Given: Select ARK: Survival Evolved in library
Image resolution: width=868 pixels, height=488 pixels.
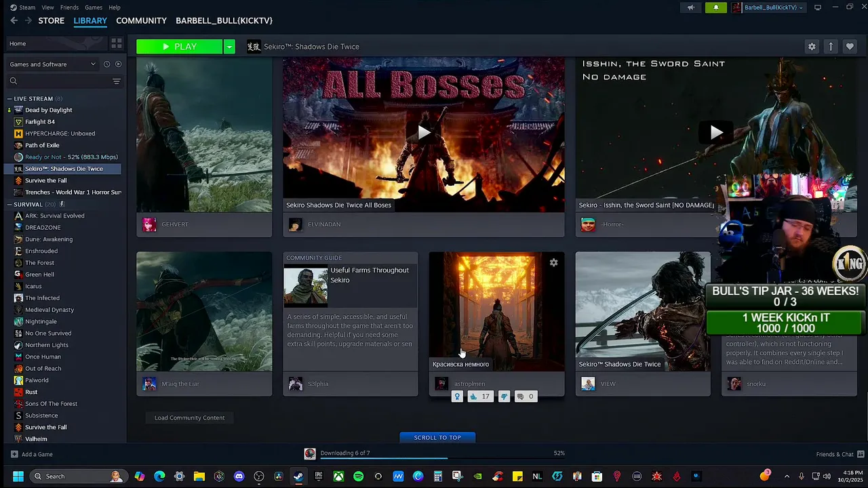Looking at the screenshot, I should (x=54, y=216).
